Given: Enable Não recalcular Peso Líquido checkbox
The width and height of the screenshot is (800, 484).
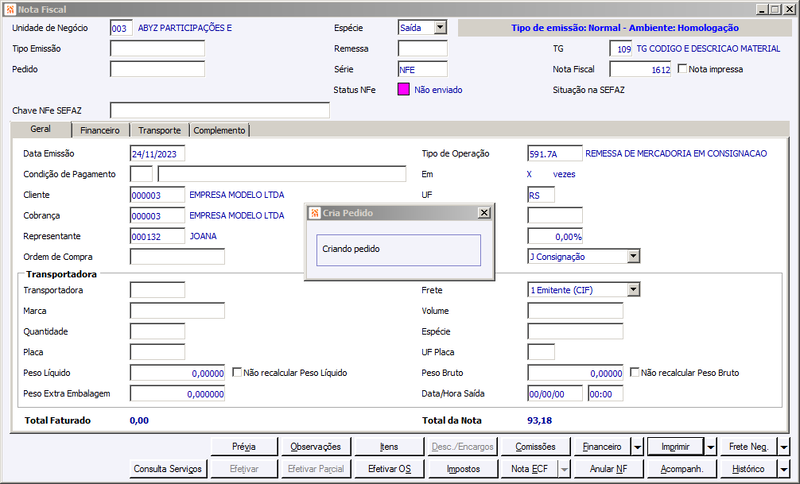Looking at the screenshot, I should pyautogui.click(x=237, y=372).
